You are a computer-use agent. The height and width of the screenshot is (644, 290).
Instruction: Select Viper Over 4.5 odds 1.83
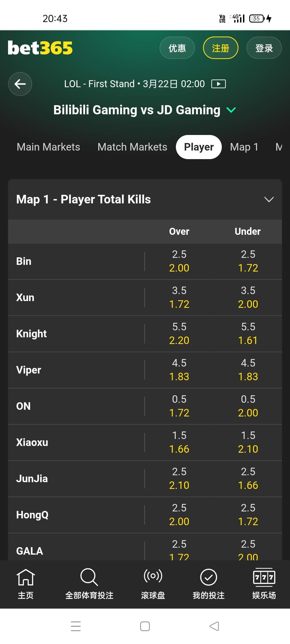[x=179, y=370]
